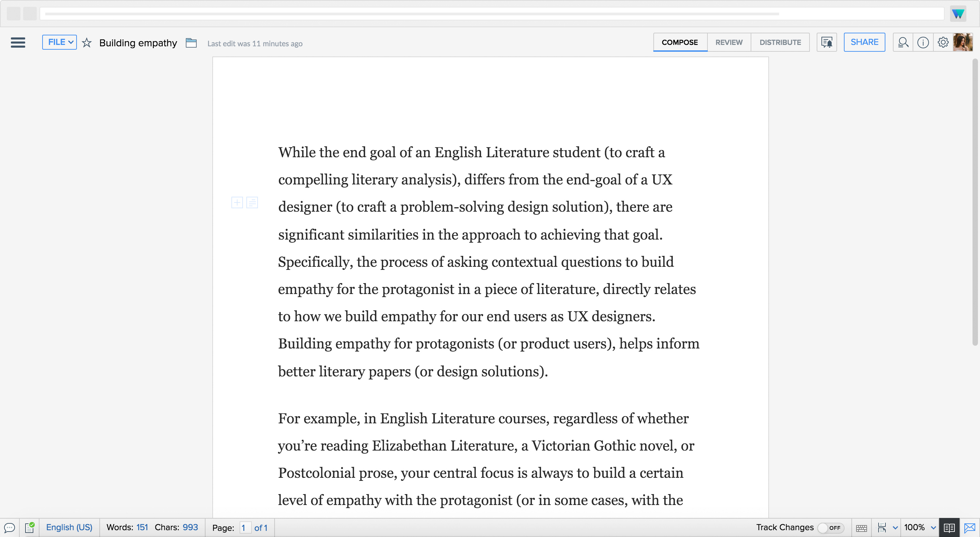Click the notification bell icon

[827, 42]
